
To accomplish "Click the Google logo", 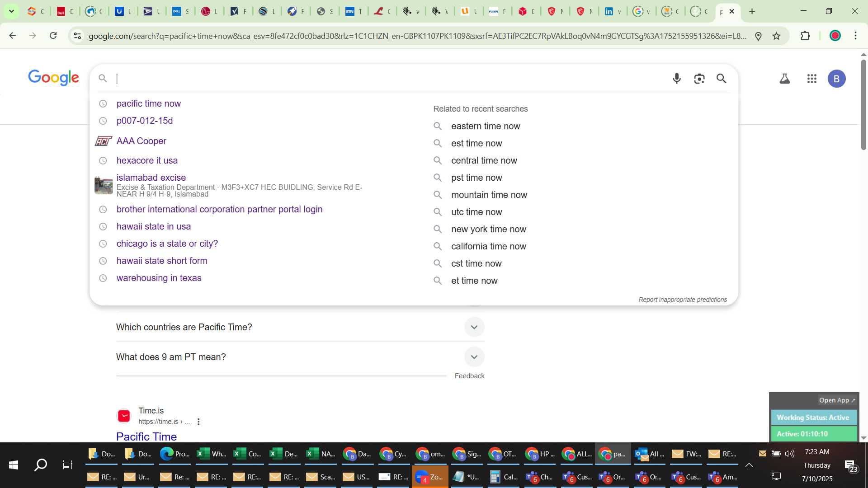I will click(x=53, y=78).
